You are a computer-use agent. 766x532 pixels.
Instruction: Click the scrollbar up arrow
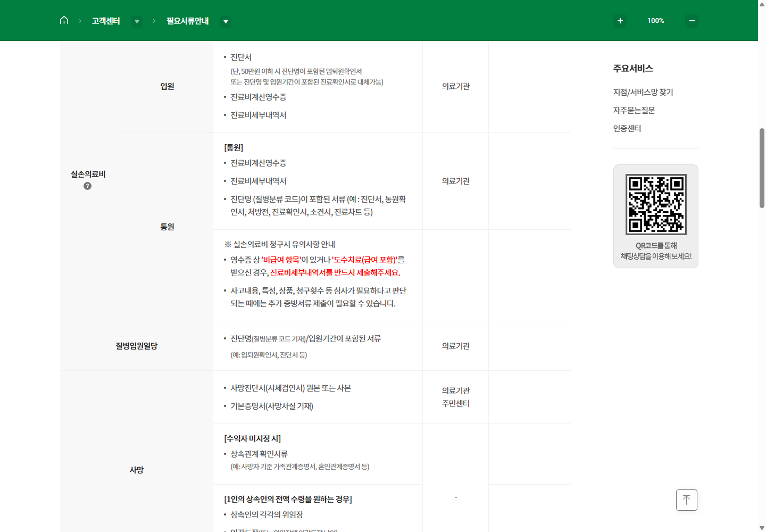tap(762, 4)
